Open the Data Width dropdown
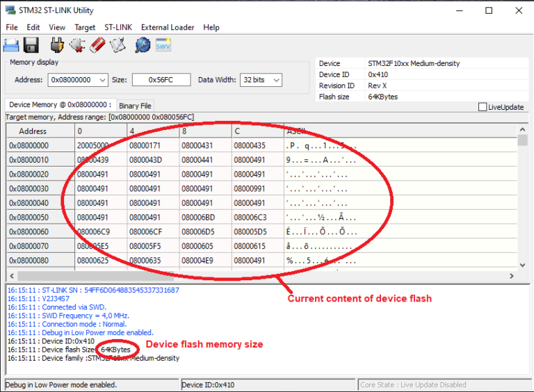Screen dimensions: 534x392 point(276,80)
